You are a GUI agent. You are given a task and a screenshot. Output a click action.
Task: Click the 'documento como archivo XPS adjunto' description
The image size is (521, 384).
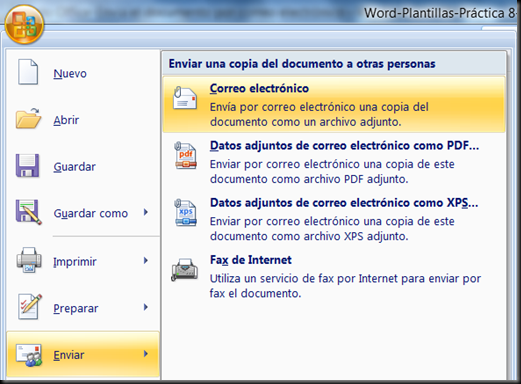[309, 236]
